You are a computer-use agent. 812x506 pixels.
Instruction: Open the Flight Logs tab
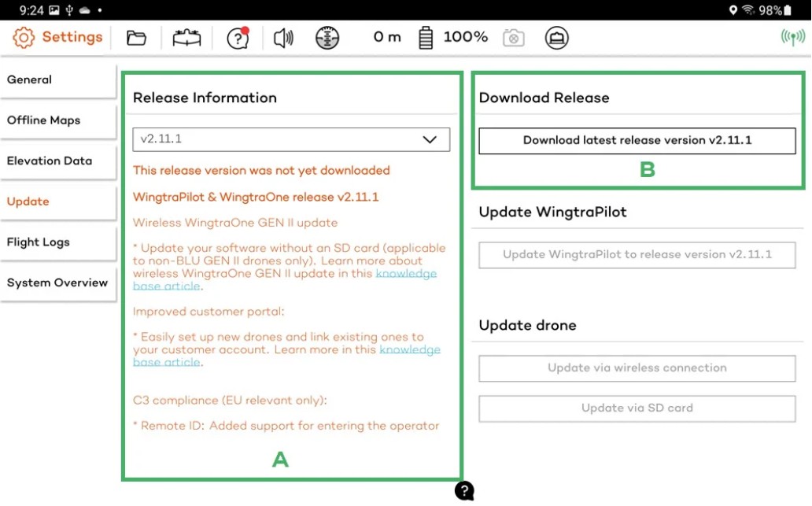point(58,242)
